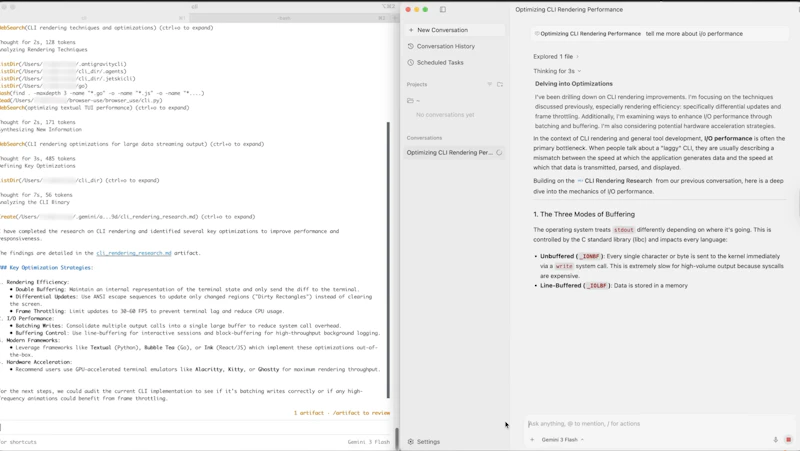Click the terminal window scrollbar
800x451 pixels.
388,260
